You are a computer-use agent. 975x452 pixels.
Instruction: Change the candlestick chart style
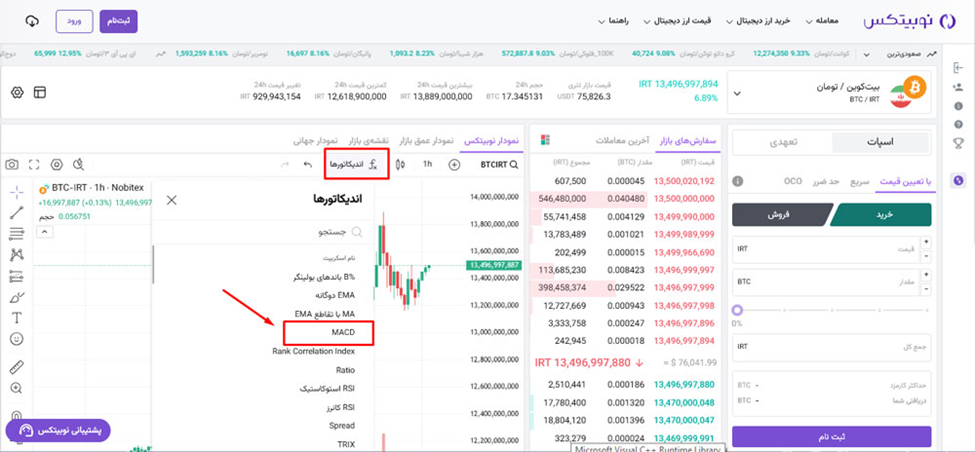click(x=401, y=165)
